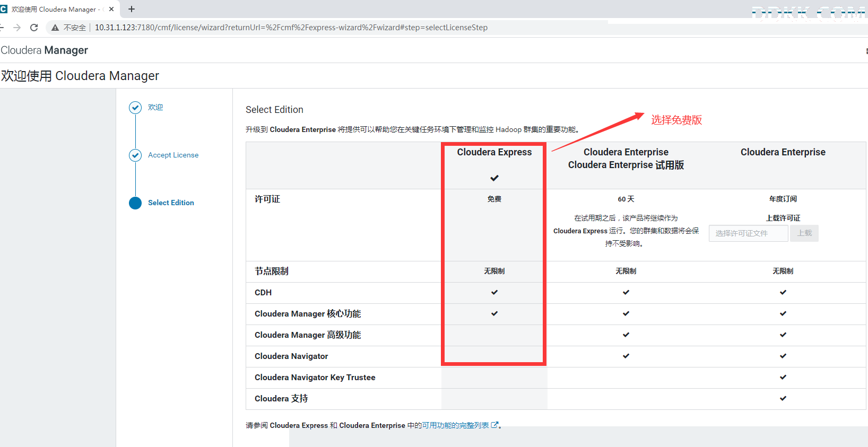Viewport: 868px width, 447px height.
Task: Click the browser forward arrow
Action: [17, 28]
